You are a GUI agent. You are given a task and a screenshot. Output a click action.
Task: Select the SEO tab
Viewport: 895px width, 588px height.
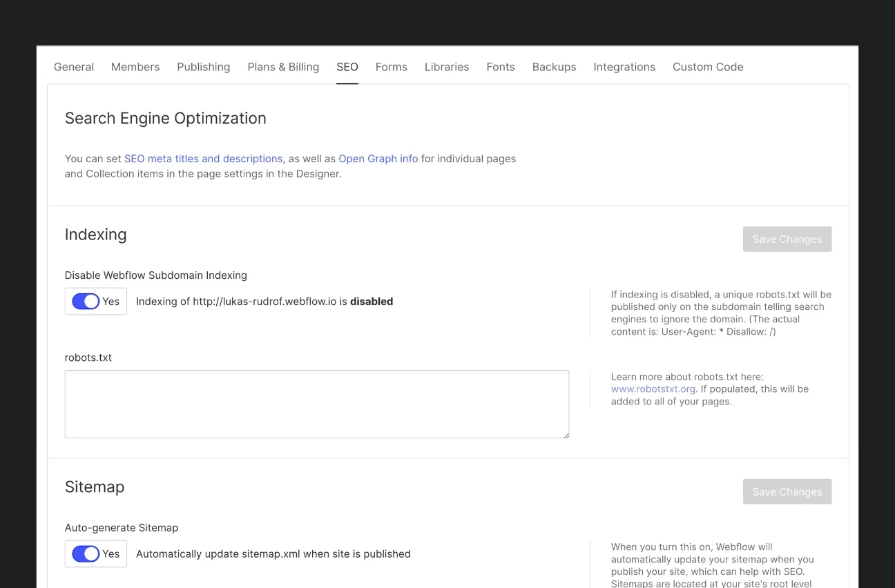click(347, 67)
